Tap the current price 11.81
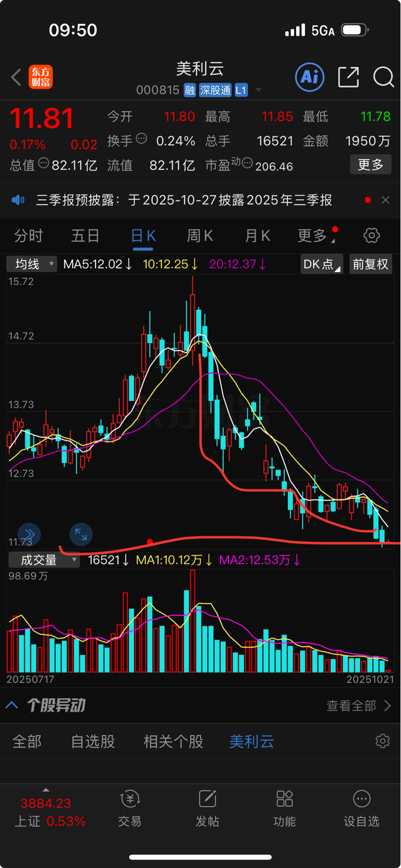 pos(42,118)
